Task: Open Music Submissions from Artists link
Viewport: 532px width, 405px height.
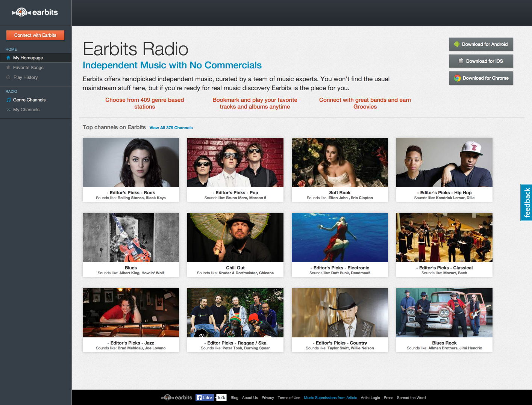Action: [x=330, y=398]
